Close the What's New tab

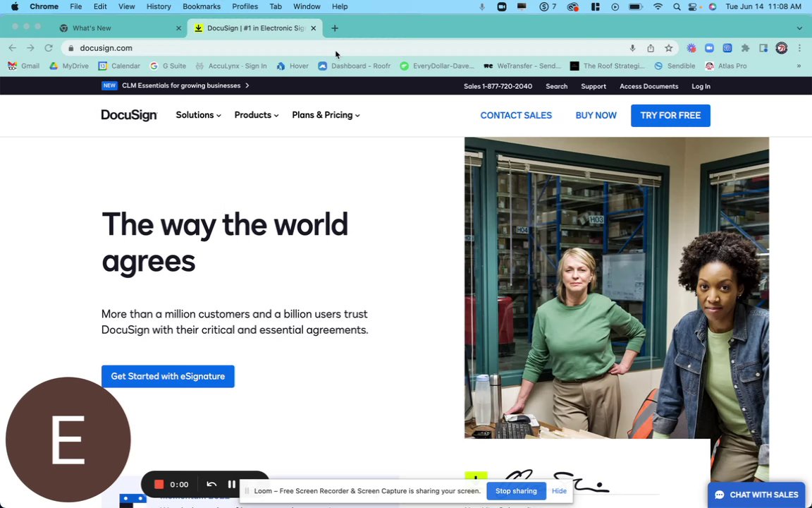tap(178, 28)
